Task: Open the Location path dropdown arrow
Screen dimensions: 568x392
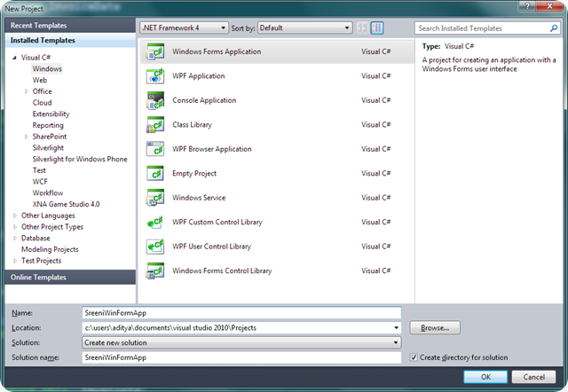Action: (x=396, y=328)
